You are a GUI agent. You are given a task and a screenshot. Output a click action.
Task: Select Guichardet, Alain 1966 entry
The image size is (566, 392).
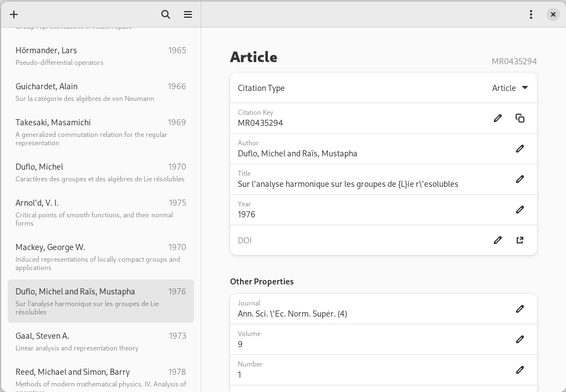[101, 92]
